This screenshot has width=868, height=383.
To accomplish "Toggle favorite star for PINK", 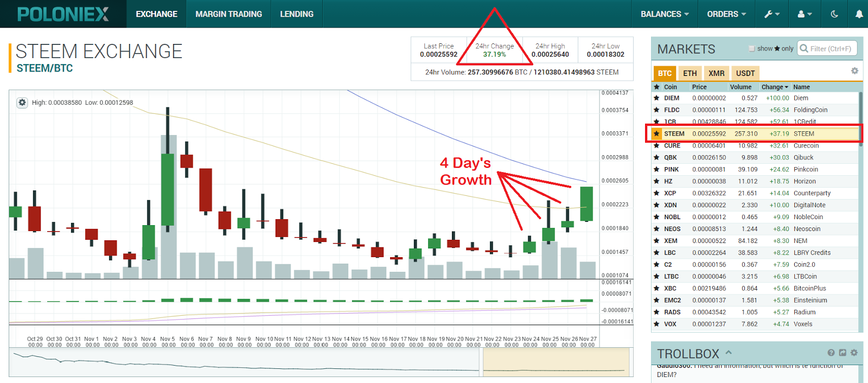I will click(656, 170).
